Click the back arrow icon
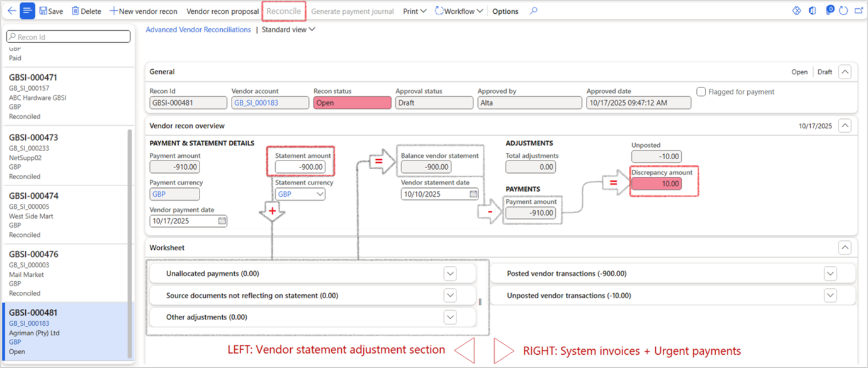This screenshot has height=368, width=868. coord(11,11)
